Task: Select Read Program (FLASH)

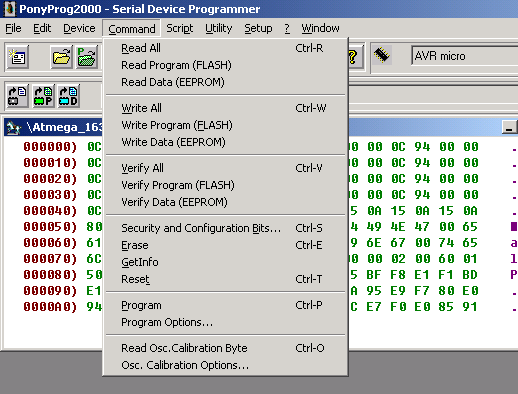Action: pyautogui.click(x=226, y=65)
